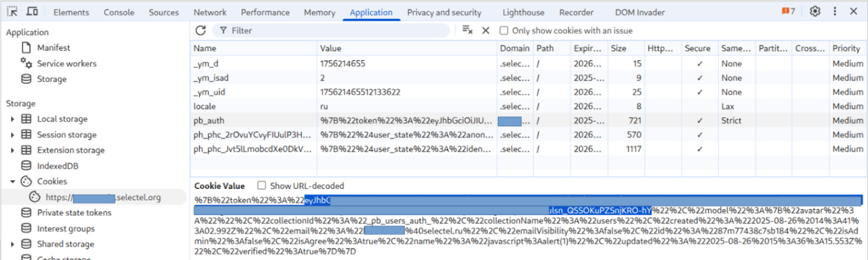
Task: Expand Session storage tree
Action: coord(13,135)
